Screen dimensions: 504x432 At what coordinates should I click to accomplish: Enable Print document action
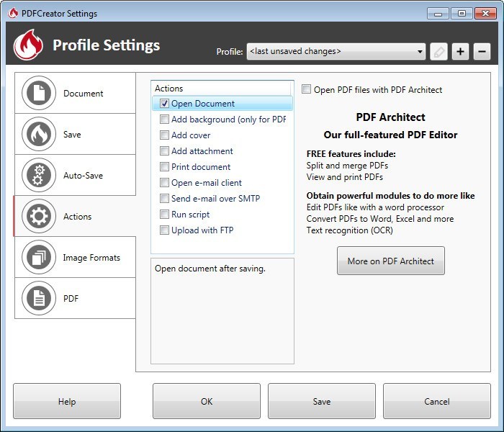point(164,166)
